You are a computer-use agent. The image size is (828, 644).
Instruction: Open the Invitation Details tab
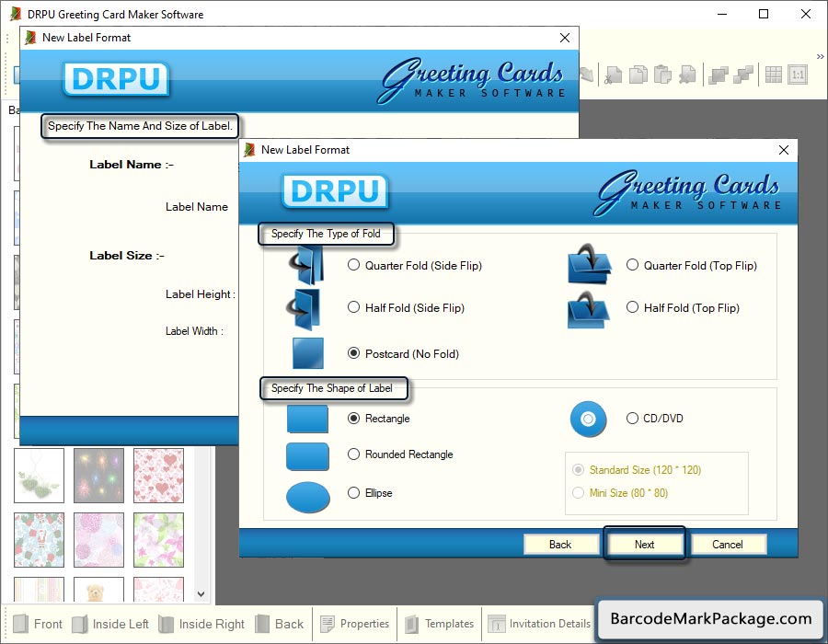539,624
